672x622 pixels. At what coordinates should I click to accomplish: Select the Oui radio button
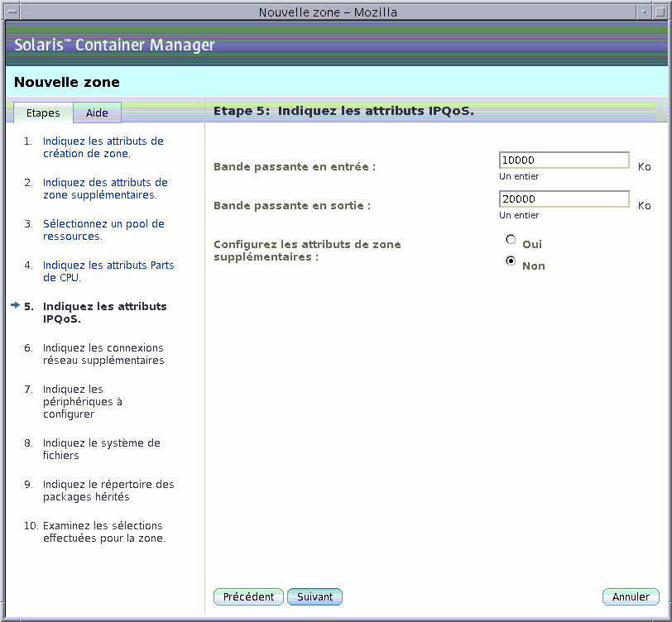coord(511,240)
